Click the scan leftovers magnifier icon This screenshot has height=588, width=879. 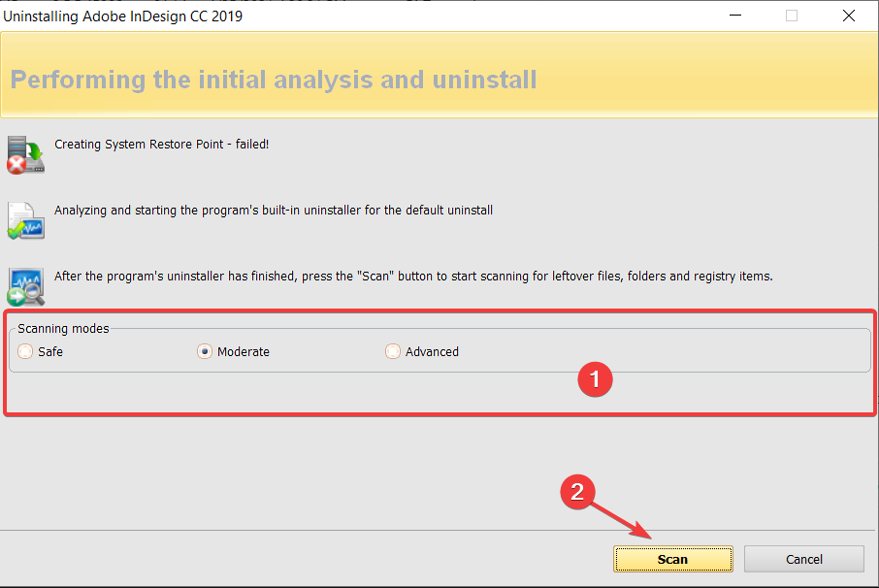point(26,286)
